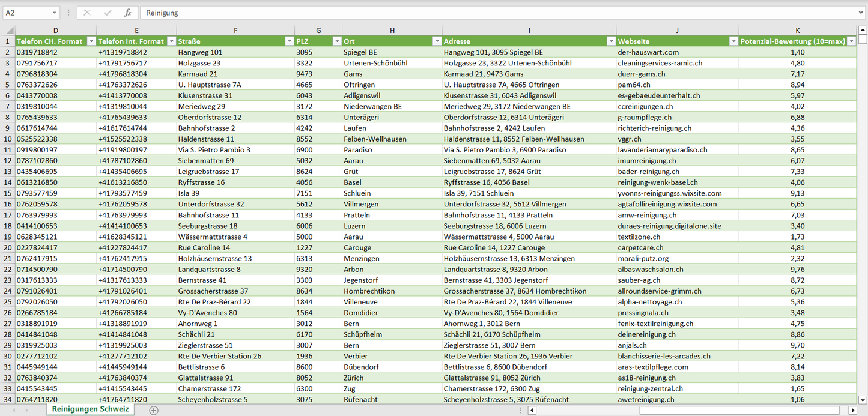This screenshot has height=416, width=868.
Task: Expand the formula bar using right chevron
Action: [861, 13]
